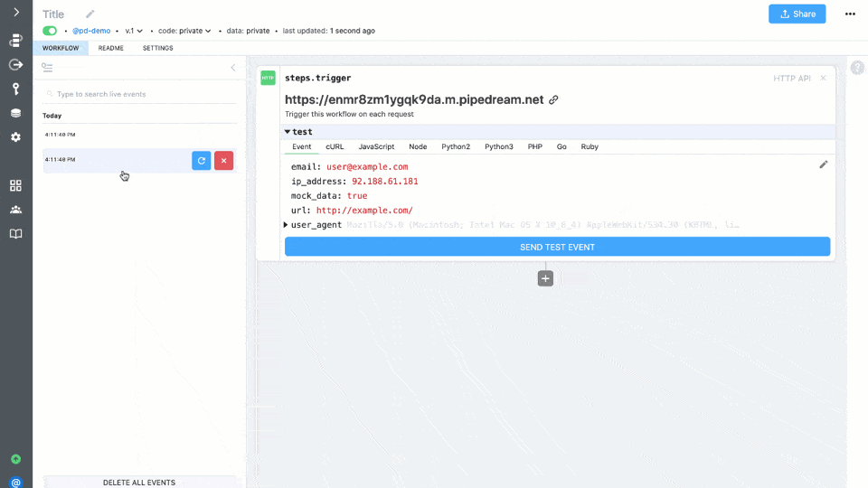The width and height of the screenshot is (868, 488).
Task: Click the key icon in the sidebar
Action: coord(15,89)
